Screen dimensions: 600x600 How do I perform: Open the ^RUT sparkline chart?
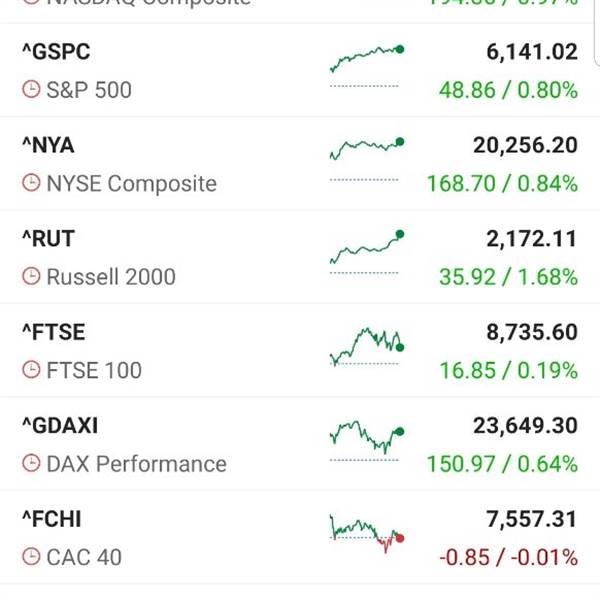point(367,252)
